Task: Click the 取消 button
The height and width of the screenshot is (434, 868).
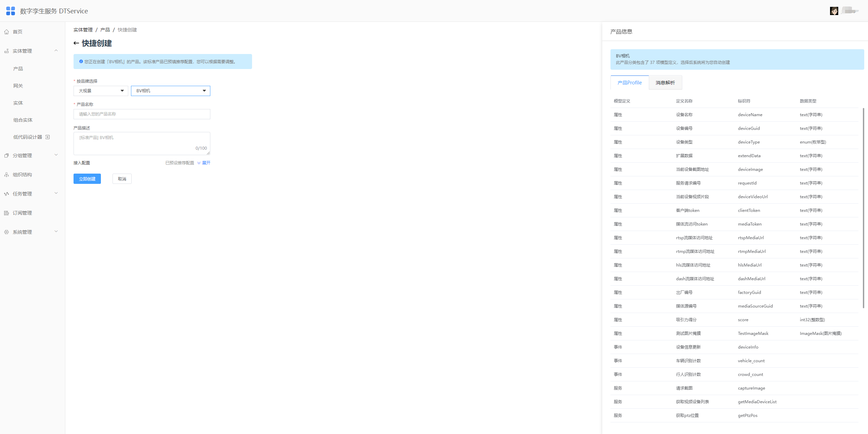Action: coord(122,179)
